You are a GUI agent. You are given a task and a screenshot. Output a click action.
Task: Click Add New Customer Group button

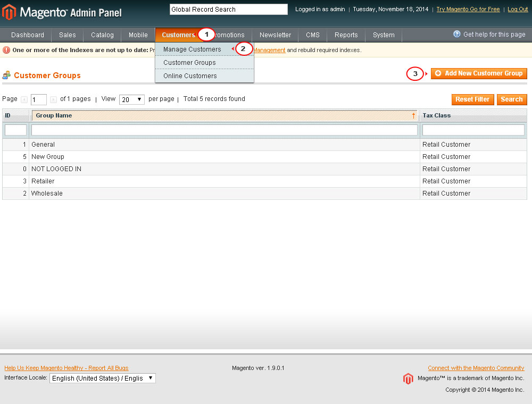(x=479, y=73)
